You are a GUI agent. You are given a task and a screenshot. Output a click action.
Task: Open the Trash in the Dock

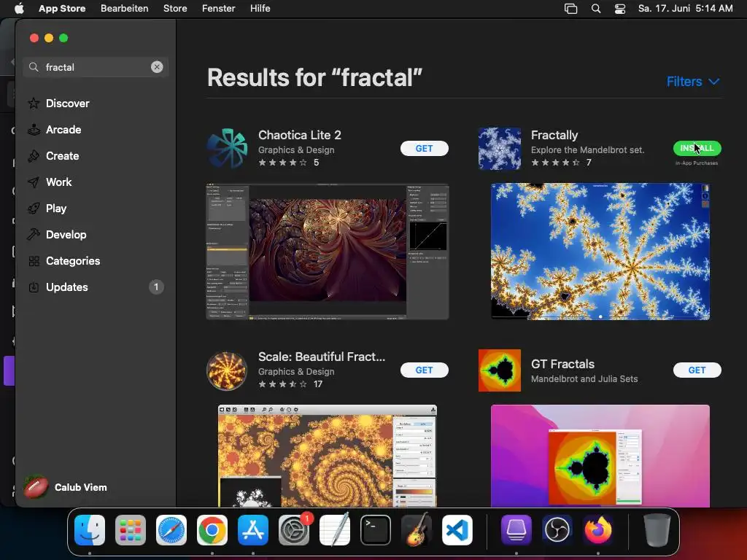(x=657, y=530)
